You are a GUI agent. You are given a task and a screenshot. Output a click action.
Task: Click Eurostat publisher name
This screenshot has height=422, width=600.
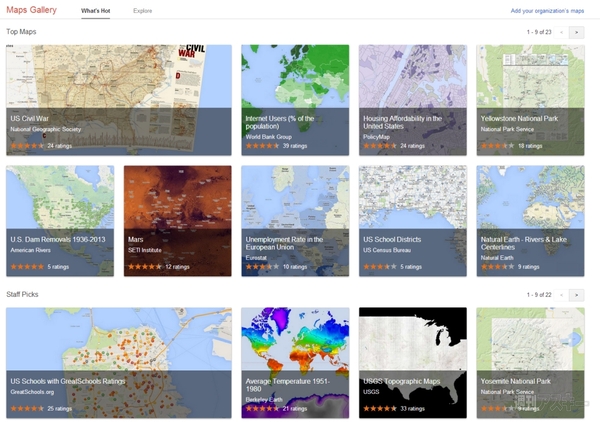(x=256, y=257)
